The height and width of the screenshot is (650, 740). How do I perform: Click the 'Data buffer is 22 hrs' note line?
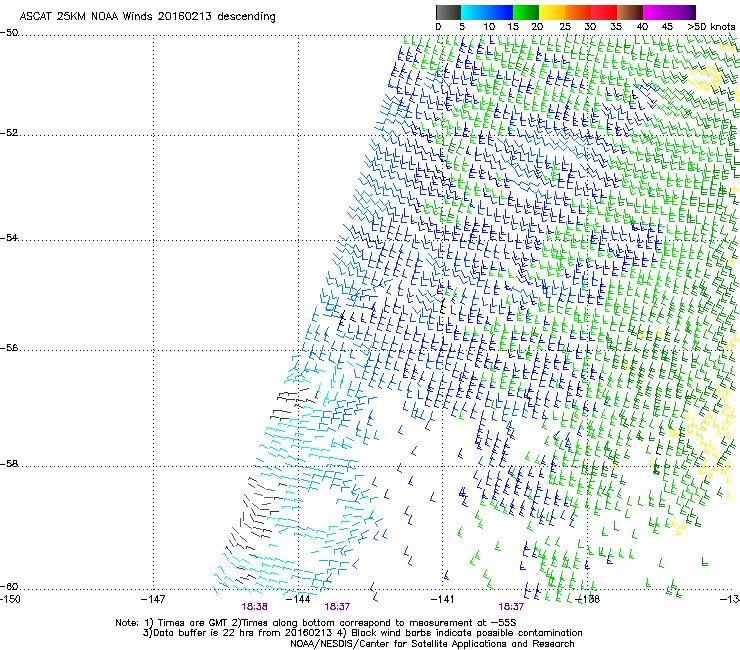tap(362, 633)
